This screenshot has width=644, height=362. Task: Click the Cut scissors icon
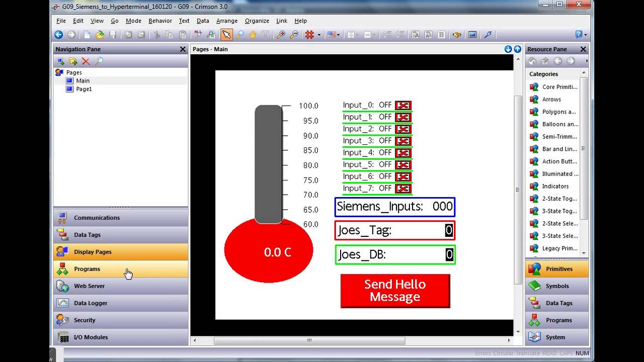pos(157,35)
